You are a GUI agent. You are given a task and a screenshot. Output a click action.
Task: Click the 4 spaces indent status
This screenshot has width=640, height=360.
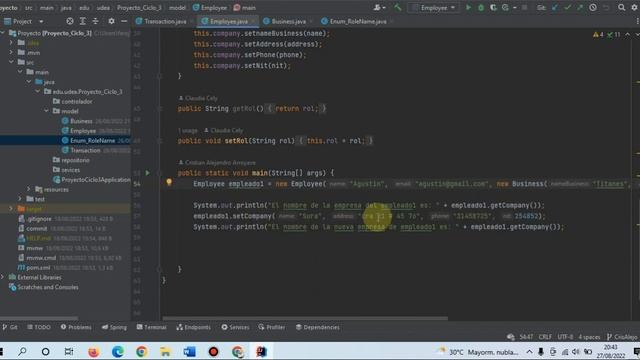point(589,337)
